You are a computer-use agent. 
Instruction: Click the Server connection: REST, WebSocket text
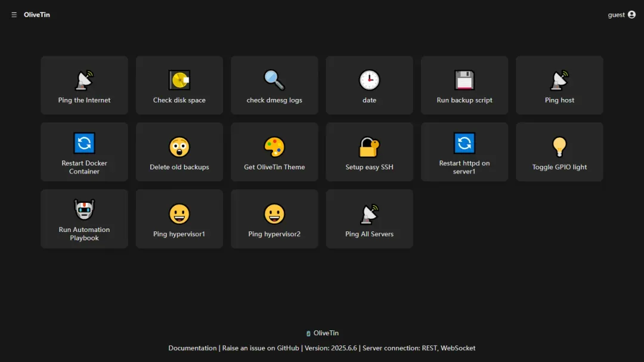(x=419, y=348)
